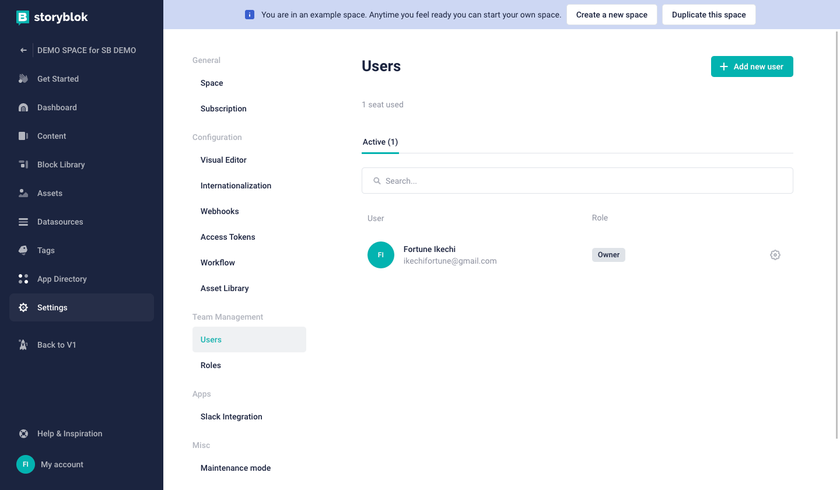
Task: Click the page scrollbar on the right
Action: coord(836,235)
